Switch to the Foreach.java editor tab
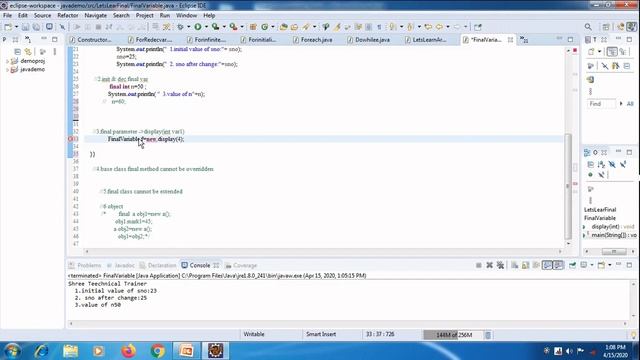This screenshot has height=360, width=640. (x=313, y=40)
